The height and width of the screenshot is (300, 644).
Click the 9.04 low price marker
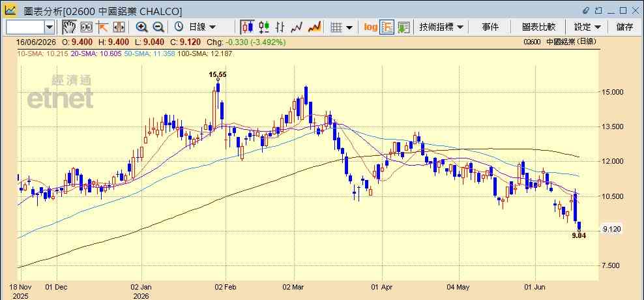coord(579,236)
